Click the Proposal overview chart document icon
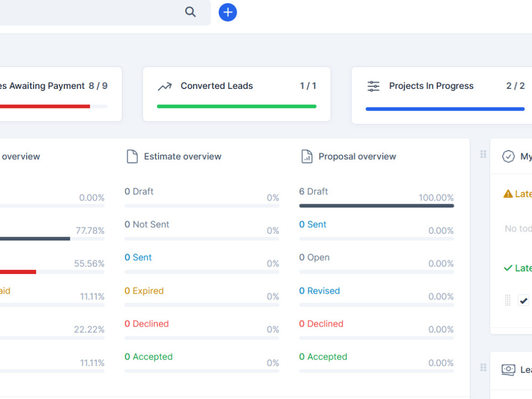The height and width of the screenshot is (399, 532). 307,156
